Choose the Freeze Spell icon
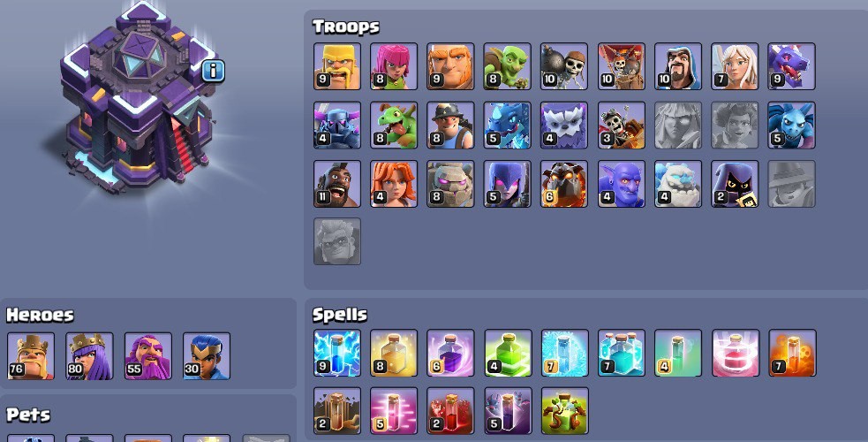 tap(564, 354)
